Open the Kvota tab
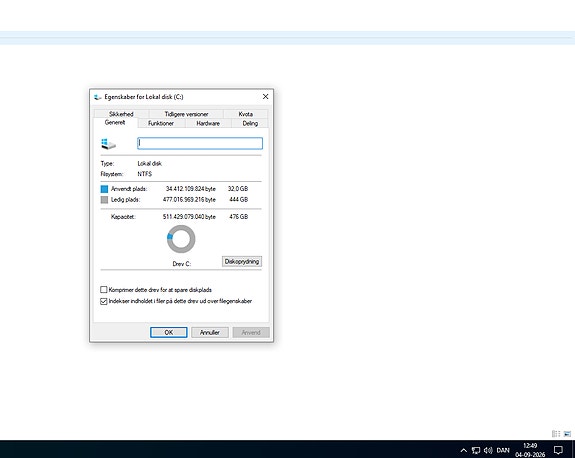The width and height of the screenshot is (575, 458). click(246, 114)
